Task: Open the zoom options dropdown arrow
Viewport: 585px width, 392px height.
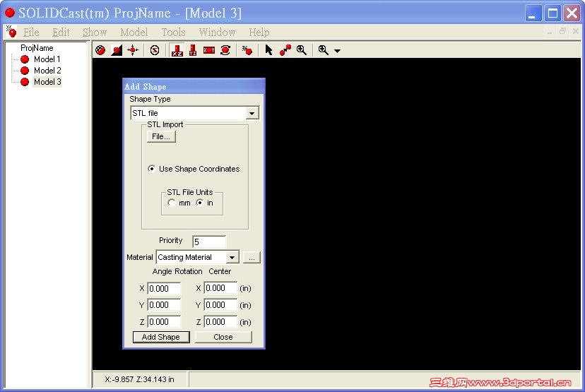Action: (337, 51)
